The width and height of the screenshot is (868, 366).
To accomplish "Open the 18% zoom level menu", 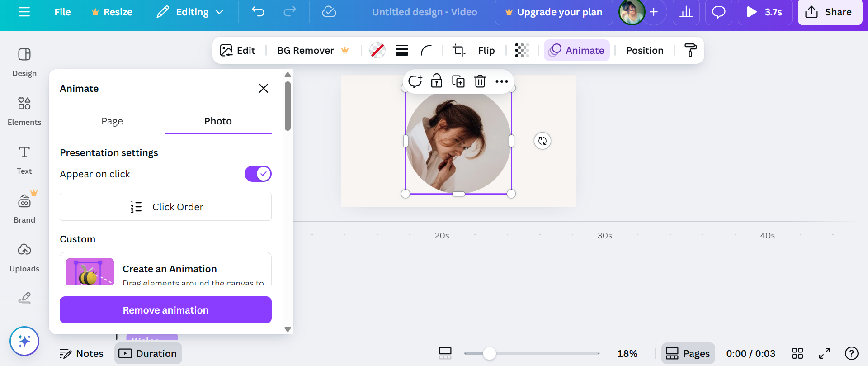I will [x=627, y=353].
